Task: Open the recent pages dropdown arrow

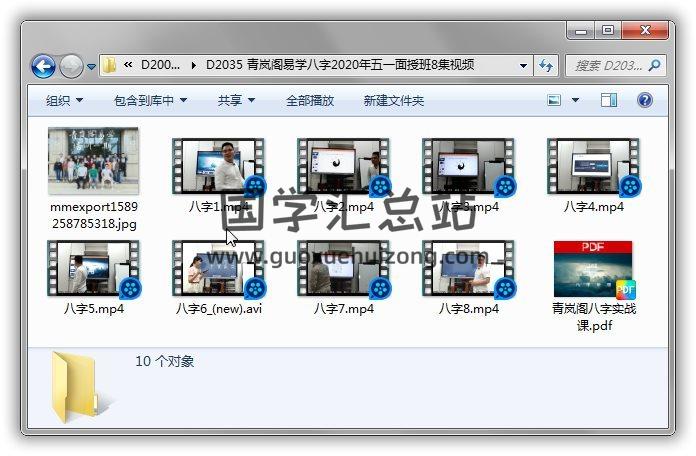Action: 92,67
